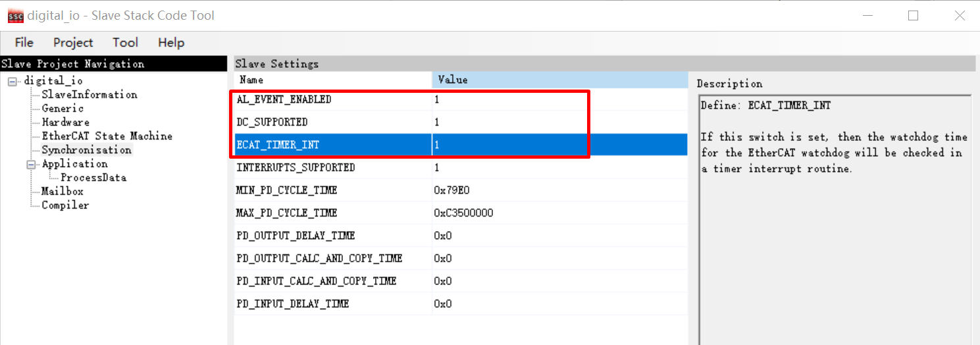The height and width of the screenshot is (345, 980).
Task: Open the Tool menu
Action: [x=125, y=42]
